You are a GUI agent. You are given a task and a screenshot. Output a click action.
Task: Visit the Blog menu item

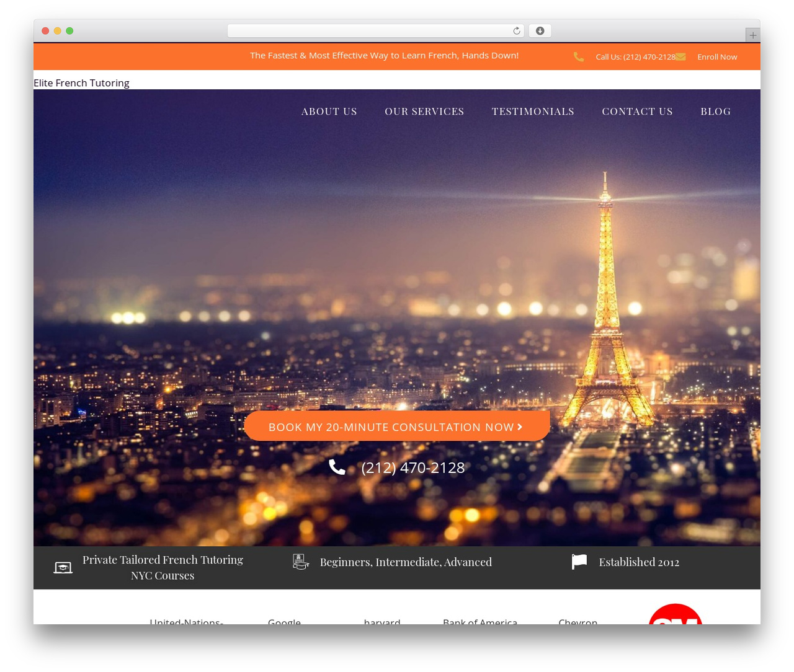(x=716, y=111)
